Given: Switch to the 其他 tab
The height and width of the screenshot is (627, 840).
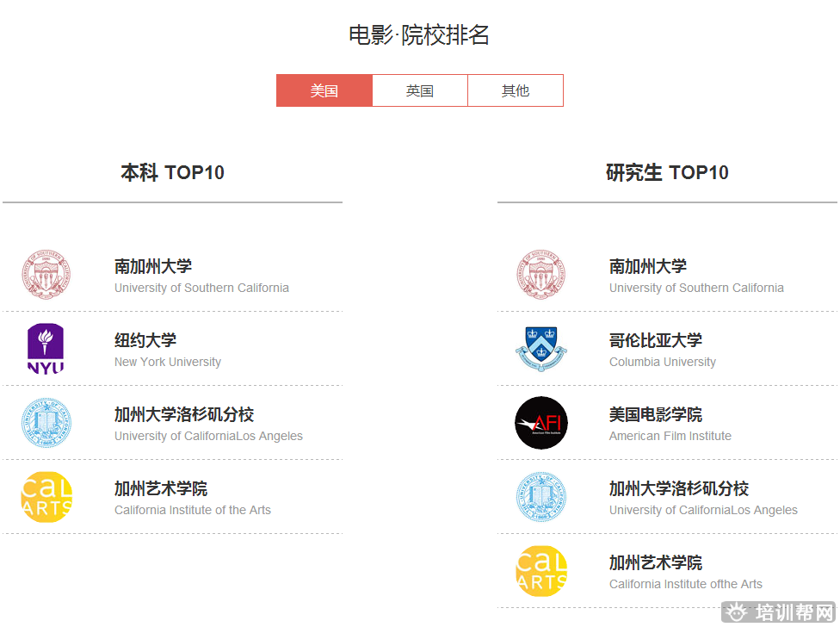Looking at the screenshot, I should point(516,90).
